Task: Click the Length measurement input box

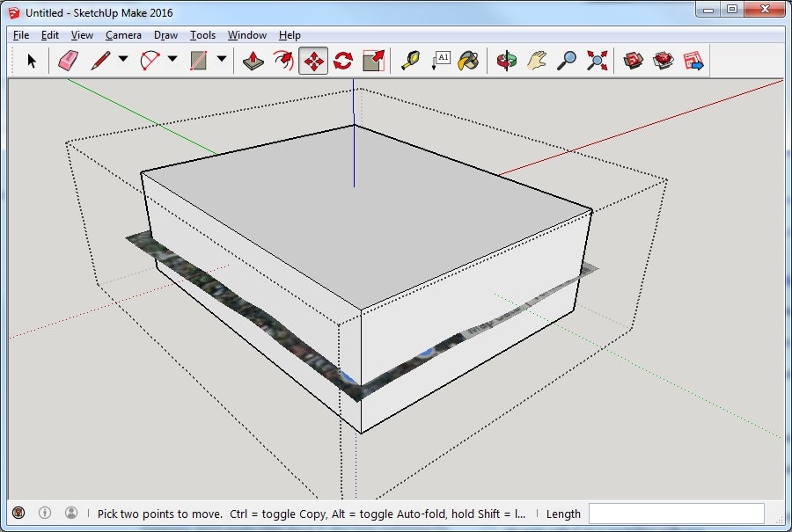Action: click(677, 514)
